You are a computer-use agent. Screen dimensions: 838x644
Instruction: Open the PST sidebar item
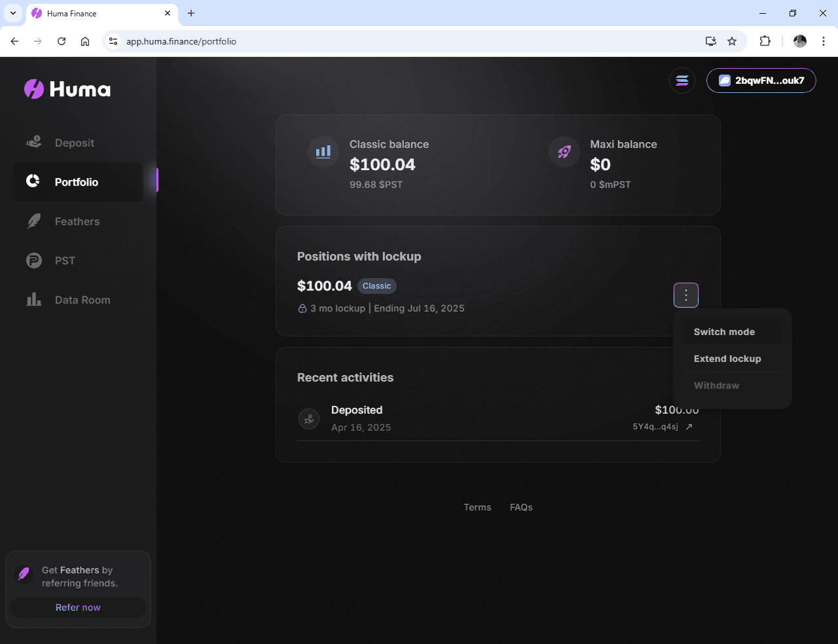tap(78, 260)
